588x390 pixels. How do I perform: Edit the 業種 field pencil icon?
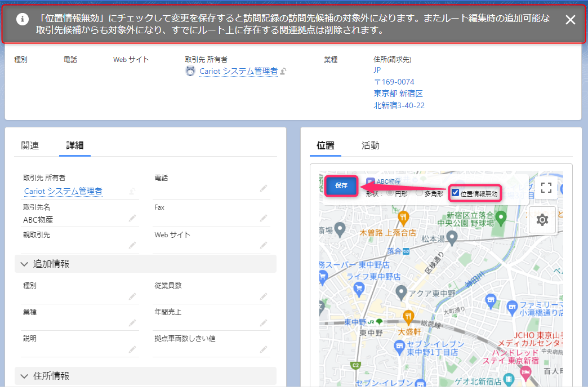pyautogui.click(x=132, y=323)
